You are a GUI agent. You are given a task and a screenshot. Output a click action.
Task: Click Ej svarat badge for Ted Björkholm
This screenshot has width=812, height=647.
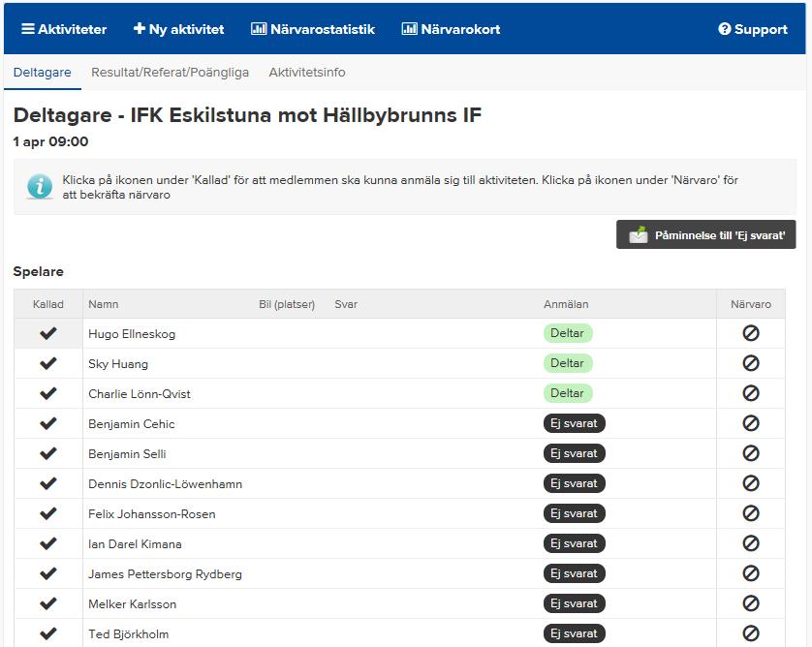coord(575,633)
